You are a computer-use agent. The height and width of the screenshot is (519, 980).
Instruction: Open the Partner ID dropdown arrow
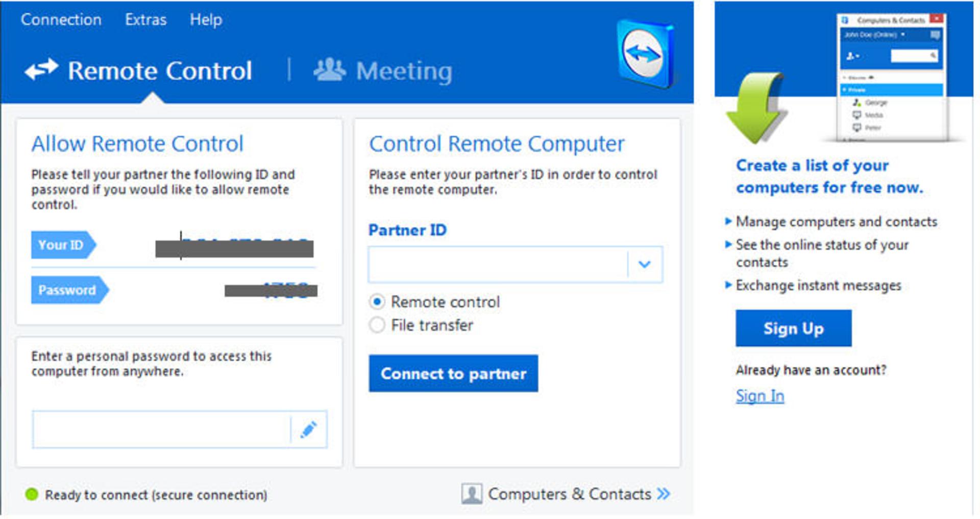(645, 264)
